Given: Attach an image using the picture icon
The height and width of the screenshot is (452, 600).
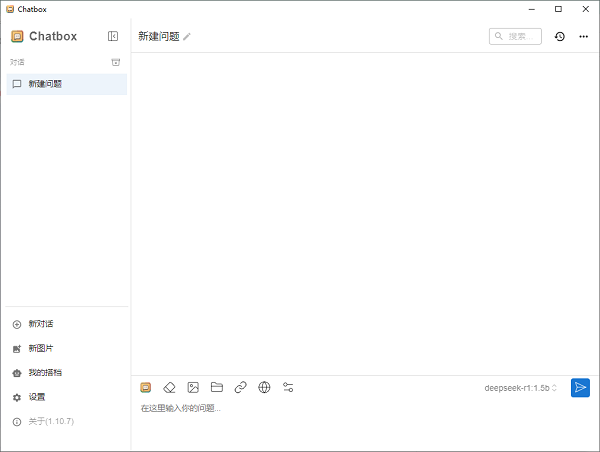Looking at the screenshot, I should click(x=193, y=387).
